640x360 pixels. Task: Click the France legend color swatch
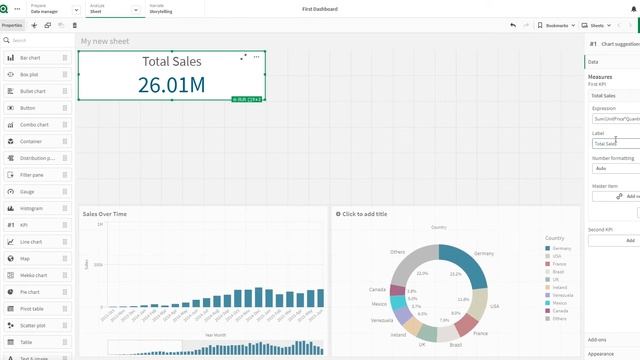coord(547,264)
